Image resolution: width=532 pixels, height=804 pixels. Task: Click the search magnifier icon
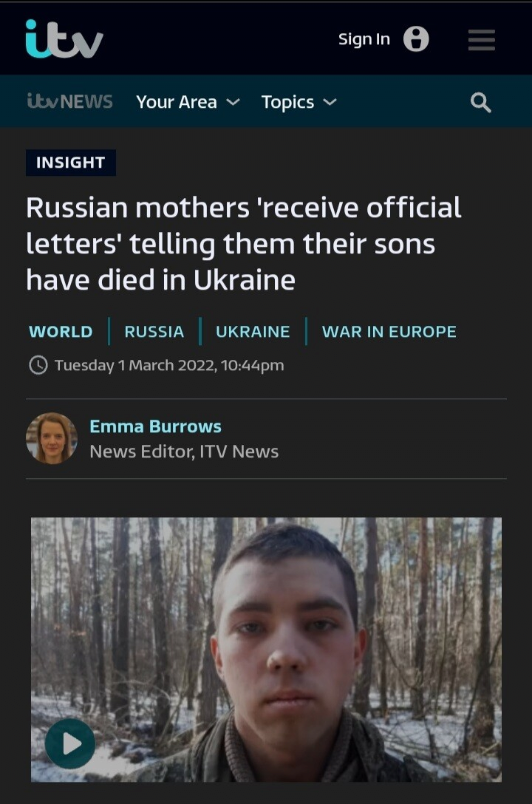(x=481, y=103)
